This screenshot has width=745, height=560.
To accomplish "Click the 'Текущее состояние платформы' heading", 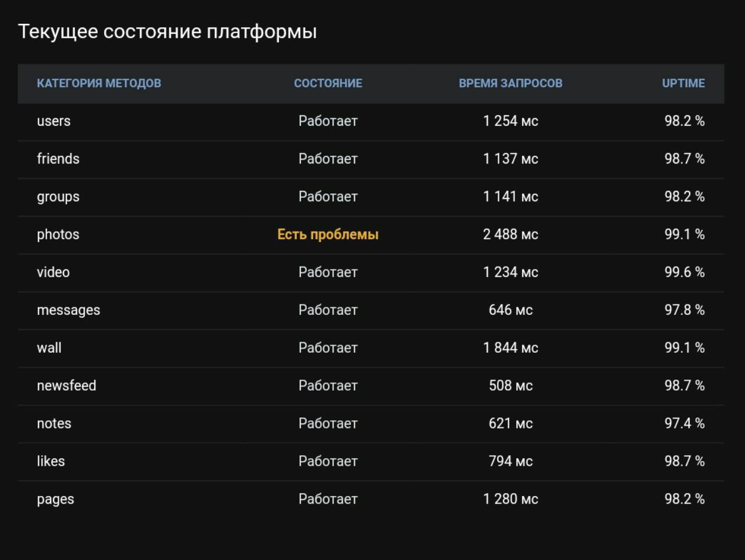I will pos(168,31).
